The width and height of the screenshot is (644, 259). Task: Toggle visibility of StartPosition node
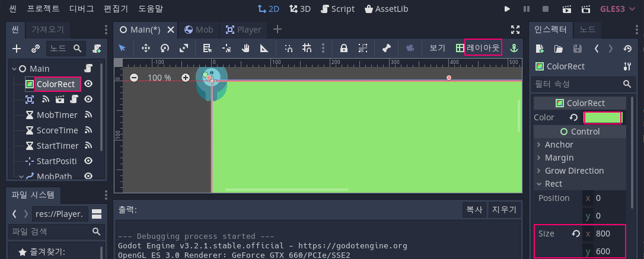coord(88,161)
